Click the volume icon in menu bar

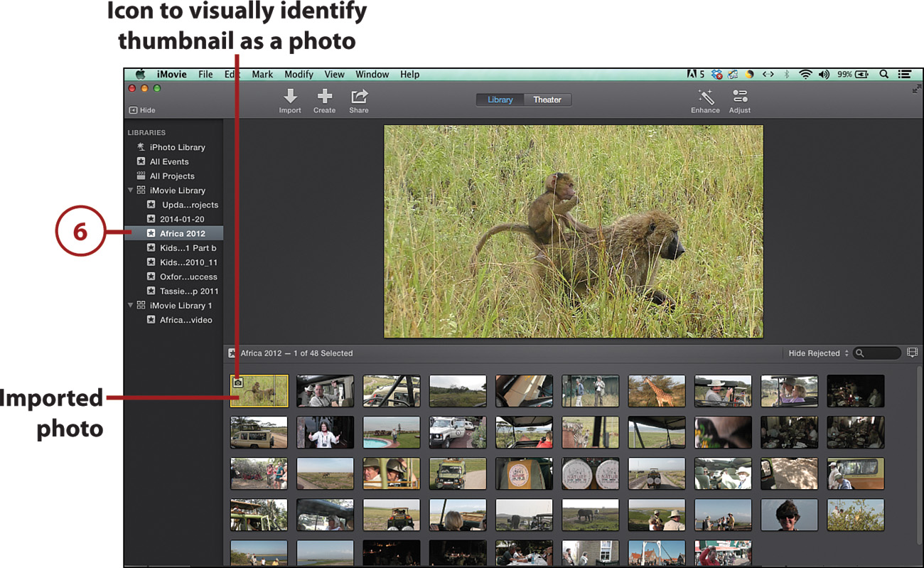(824, 74)
